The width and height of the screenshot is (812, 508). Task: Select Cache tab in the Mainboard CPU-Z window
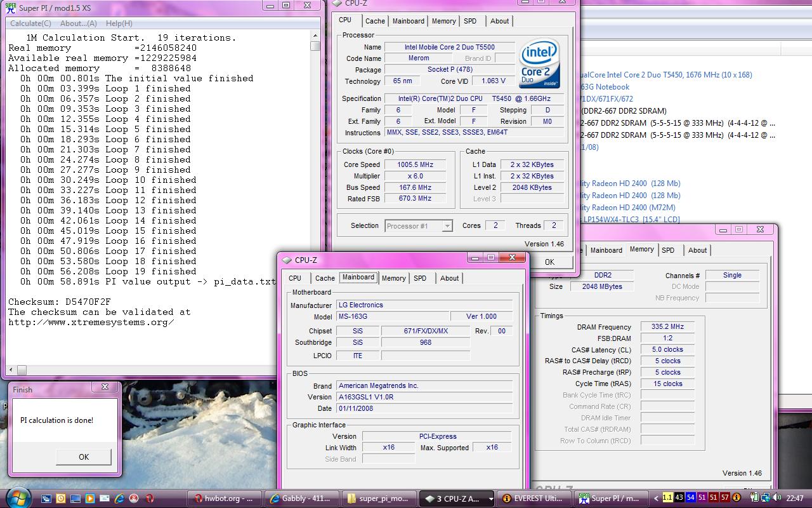[325, 278]
